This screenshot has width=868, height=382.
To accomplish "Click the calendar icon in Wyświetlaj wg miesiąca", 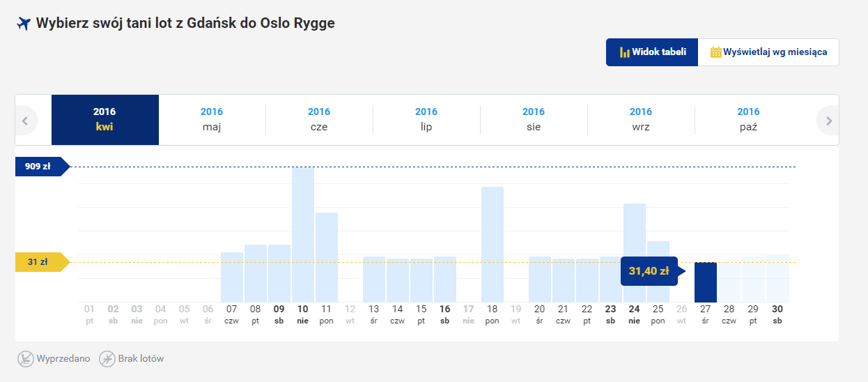I will 715,52.
